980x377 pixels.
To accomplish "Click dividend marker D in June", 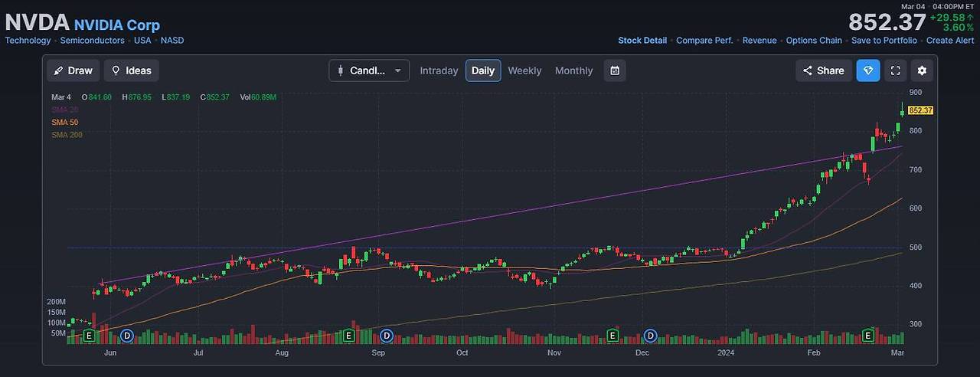I will [x=127, y=336].
